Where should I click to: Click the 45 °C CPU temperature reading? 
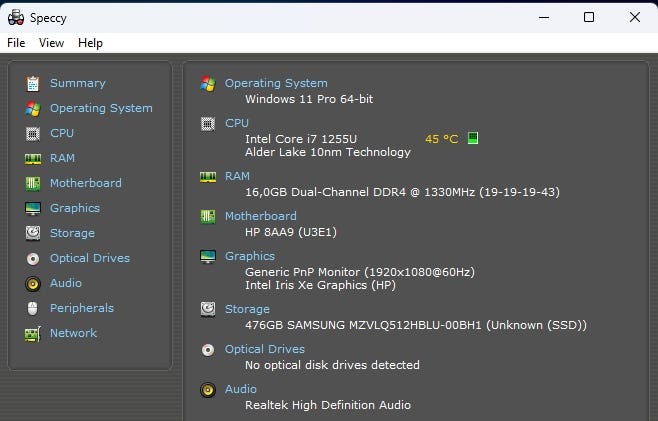(441, 139)
